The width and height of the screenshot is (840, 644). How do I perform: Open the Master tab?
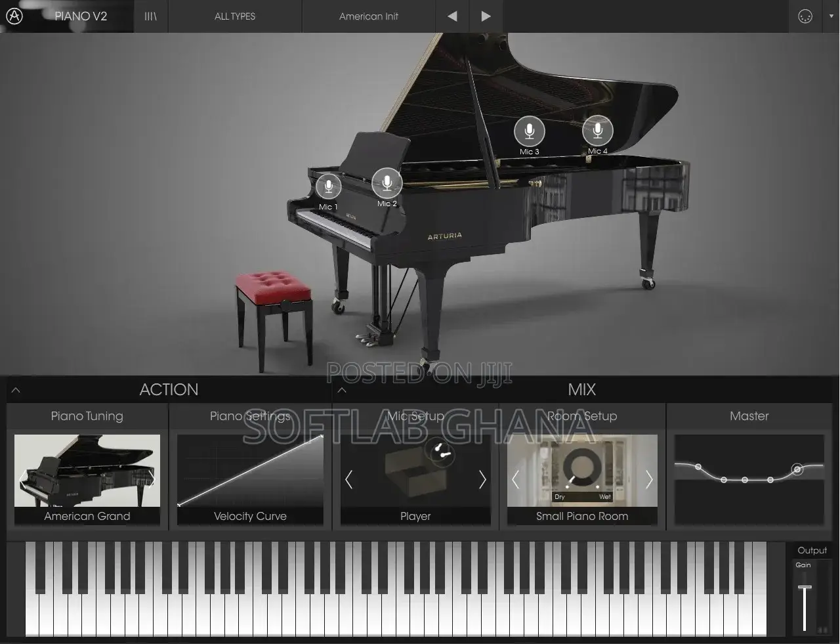point(749,416)
